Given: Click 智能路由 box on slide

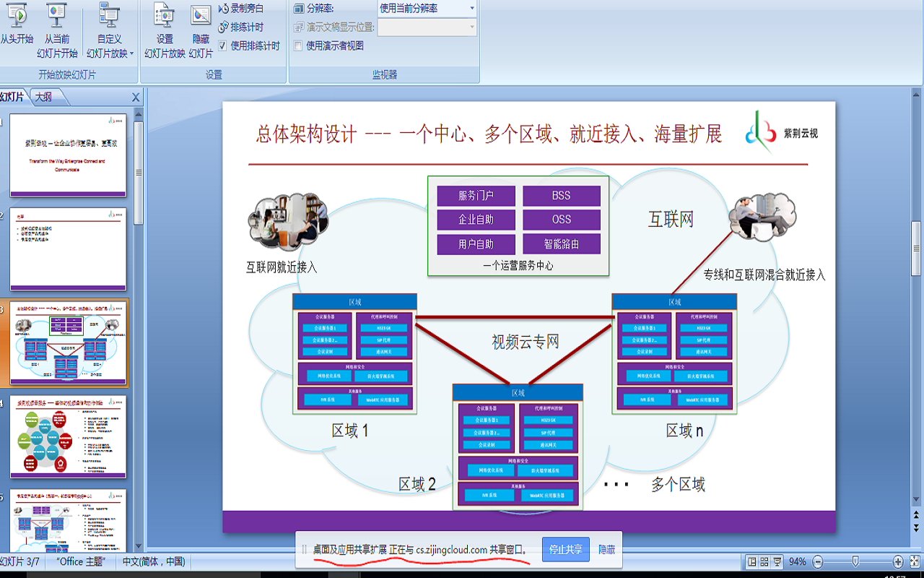Looking at the screenshot, I should pos(561,244).
